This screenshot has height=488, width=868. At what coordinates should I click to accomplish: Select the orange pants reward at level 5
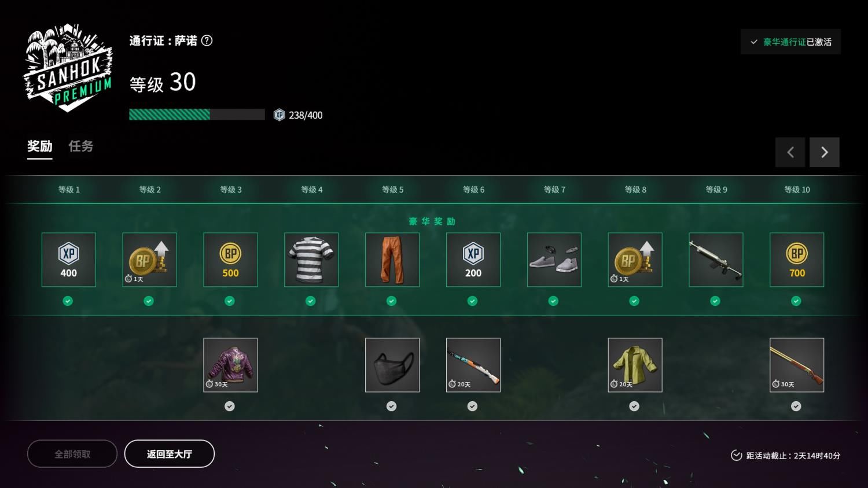coord(392,260)
